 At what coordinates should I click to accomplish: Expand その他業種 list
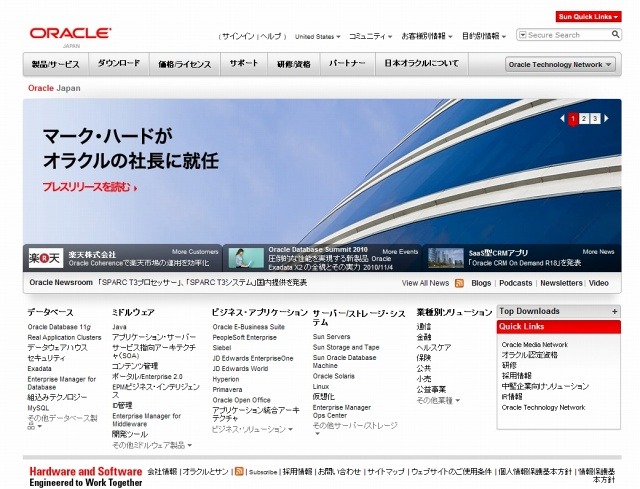pos(438,400)
